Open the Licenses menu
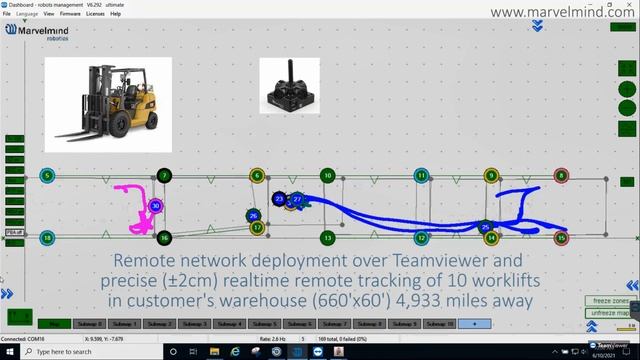The width and height of the screenshot is (640, 360). click(x=95, y=14)
